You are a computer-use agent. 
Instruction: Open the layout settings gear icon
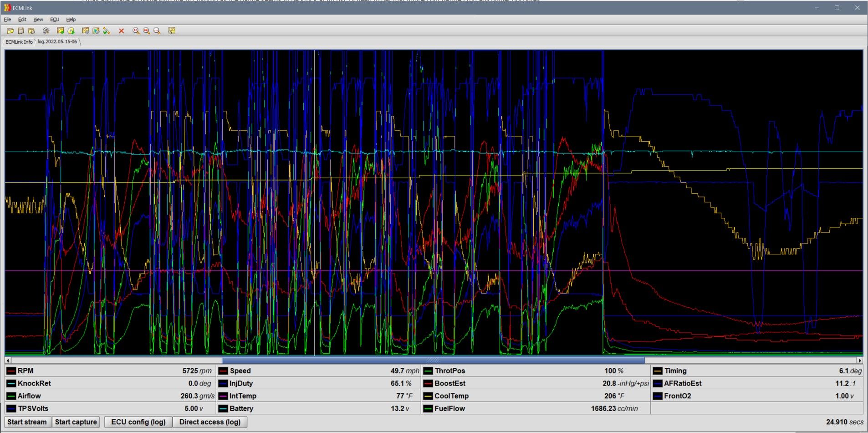coord(96,31)
